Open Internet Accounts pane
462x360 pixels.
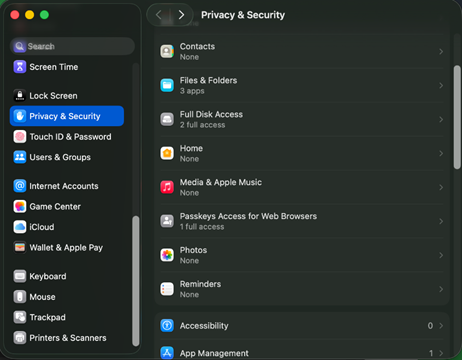pos(67,186)
